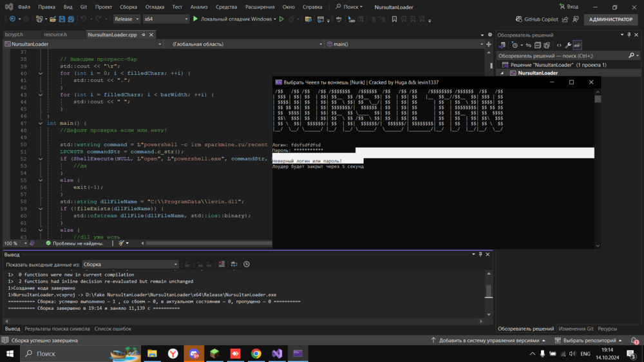Click the clock icon in Output toolbar
The image size is (644, 362).
click(247, 264)
